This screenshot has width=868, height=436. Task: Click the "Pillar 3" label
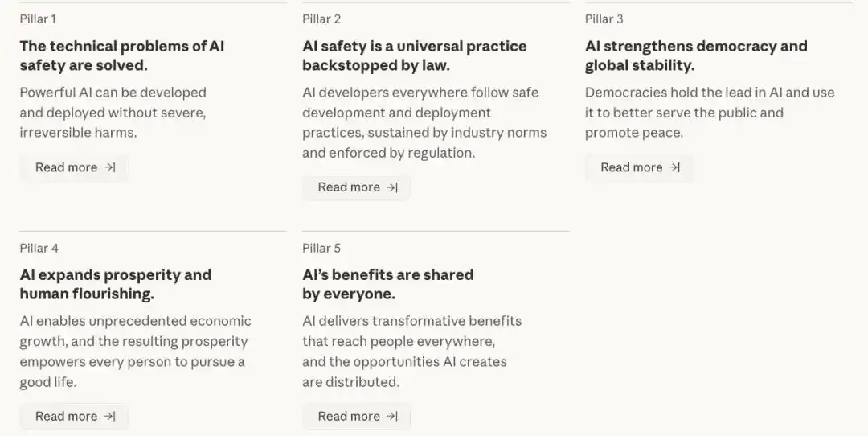coord(604,19)
